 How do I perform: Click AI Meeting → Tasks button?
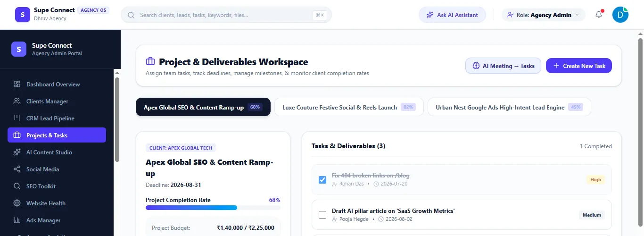click(503, 66)
